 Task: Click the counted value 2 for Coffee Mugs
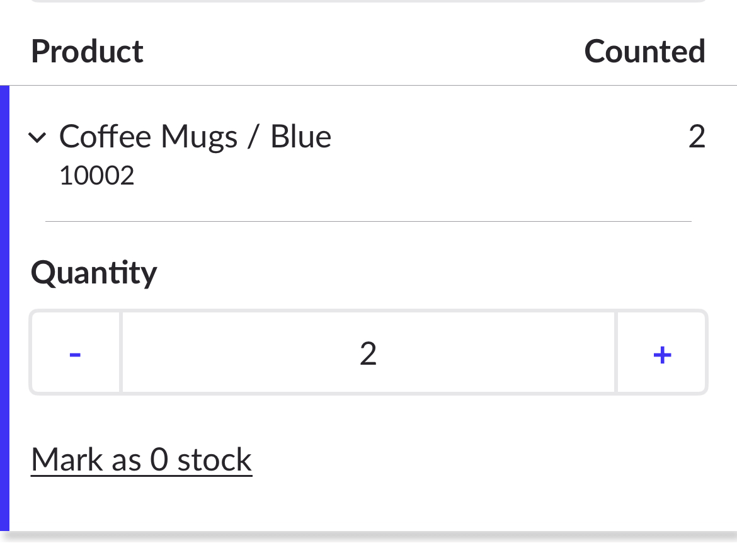click(x=697, y=136)
